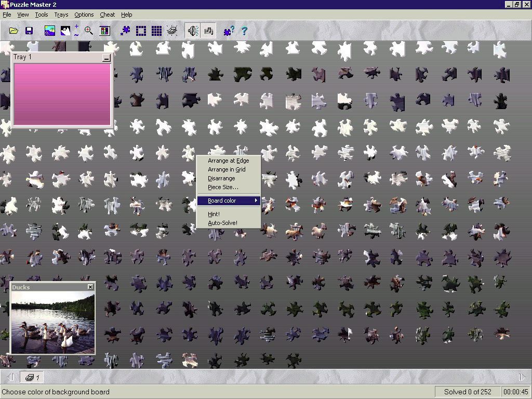The image size is (532, 399).
Task: Click the blue question mark help icon
Action: [244, 31]
